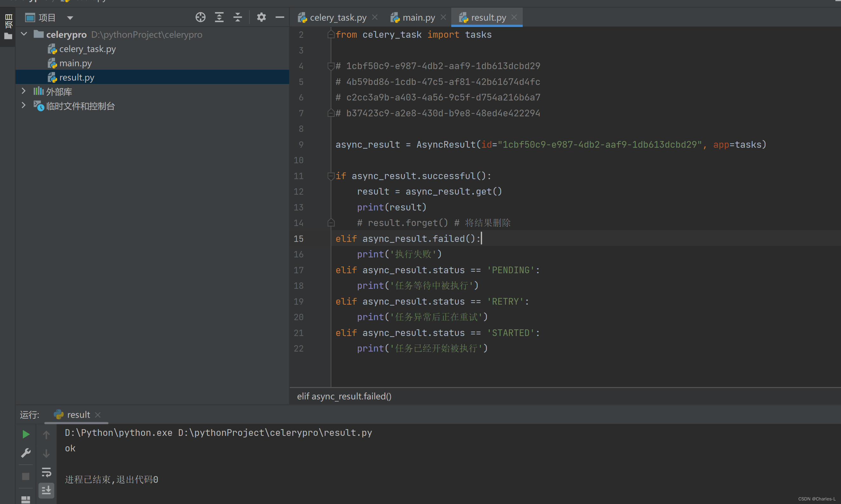Image resolution: width=841 pixels, height=504 pixels.
Task: Click the locate current file crosshair icon
Action: (200, 17)
